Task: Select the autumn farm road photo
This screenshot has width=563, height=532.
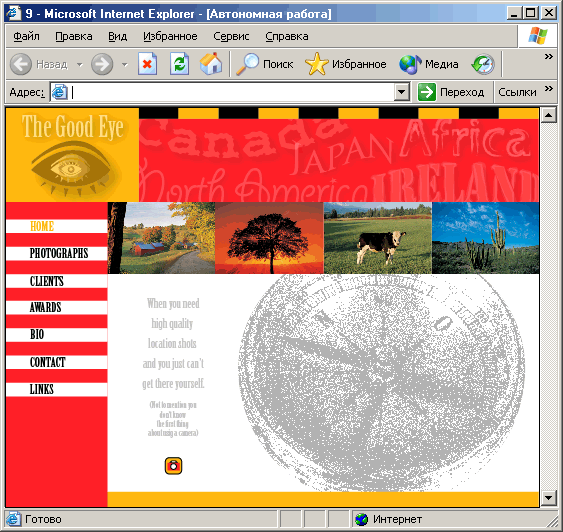Action: [162, 238]
